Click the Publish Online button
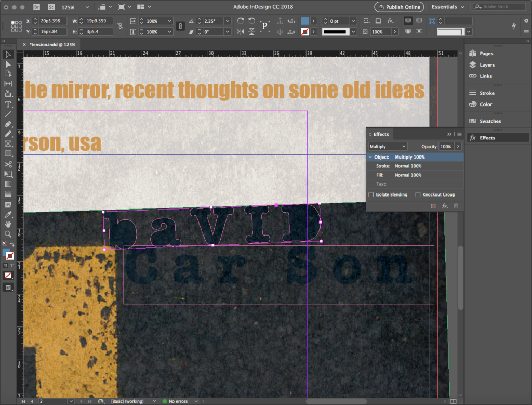Image resolution: width=532 pixels, height=405 pixels. 399,7
